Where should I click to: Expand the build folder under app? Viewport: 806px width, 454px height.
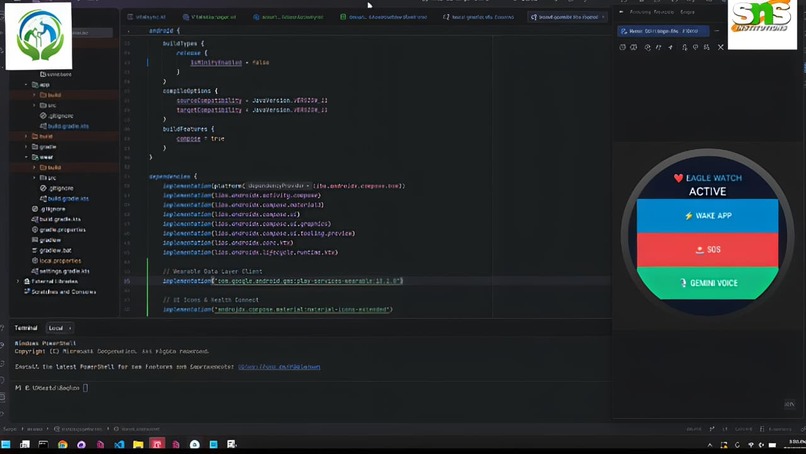34,95
